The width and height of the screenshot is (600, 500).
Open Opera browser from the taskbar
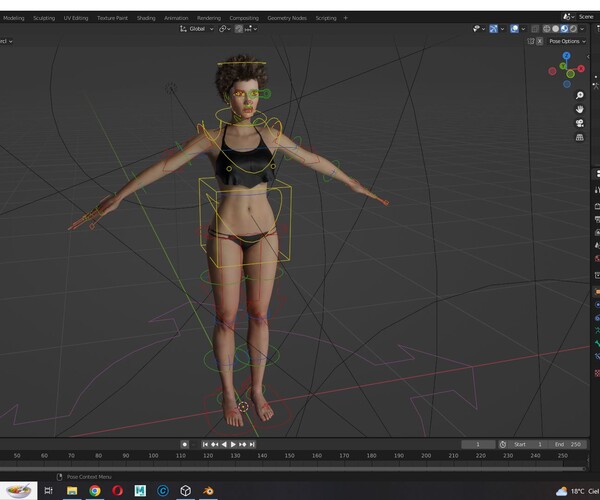[117, 490]
